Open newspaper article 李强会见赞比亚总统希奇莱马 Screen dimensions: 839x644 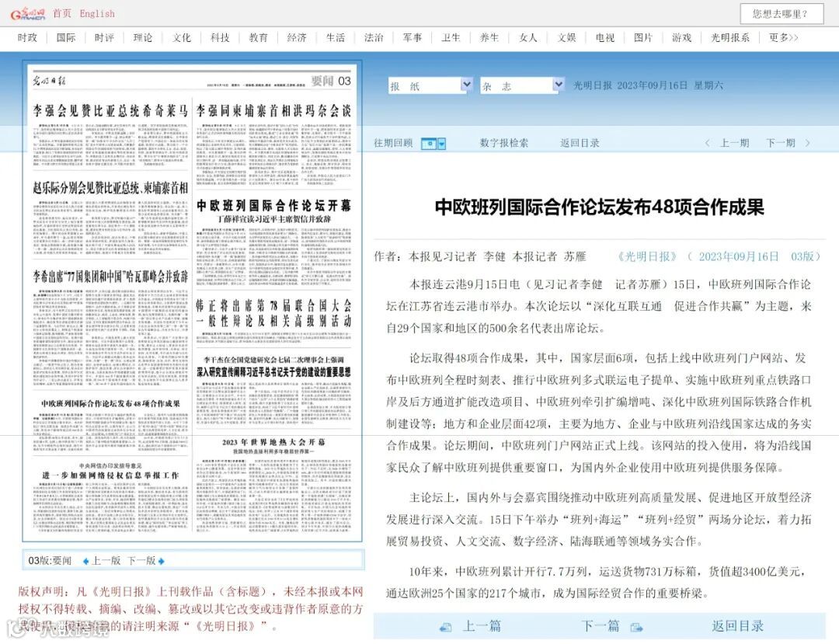110,111
